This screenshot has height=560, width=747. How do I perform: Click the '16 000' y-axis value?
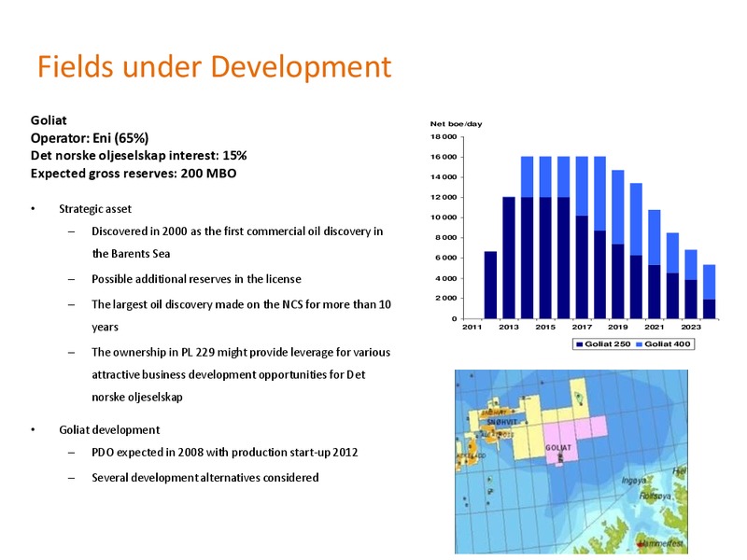tap(444, 157)
